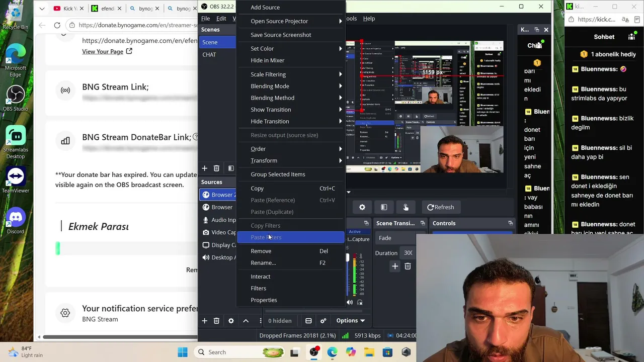This screenshot has width=644, height=362.
Task: Click the Refresh button in OBS
Action: [x=440, y=207]
